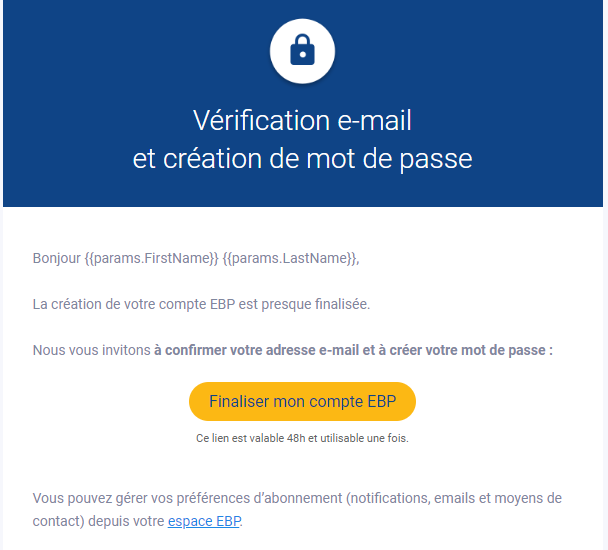Click the sentence about compte EBP presque finalisée
The height and width of the screenshot is (550, 608).
201,304
